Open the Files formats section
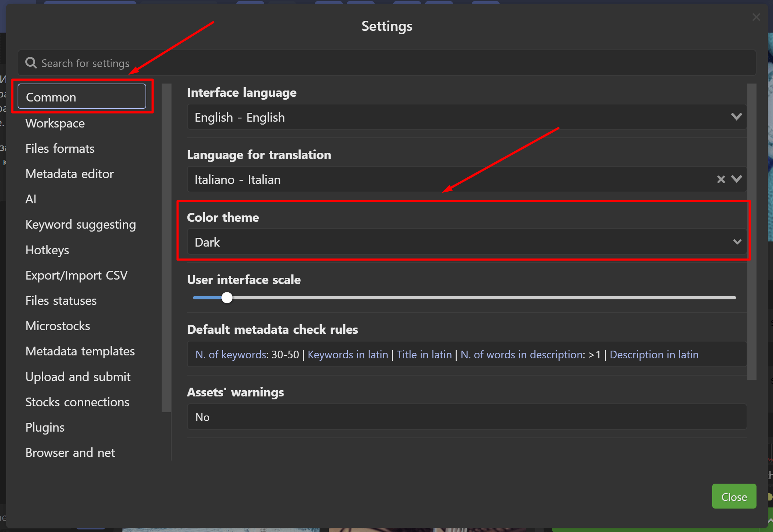The height and width of the screenshot is (532, 773). (60, 148)
